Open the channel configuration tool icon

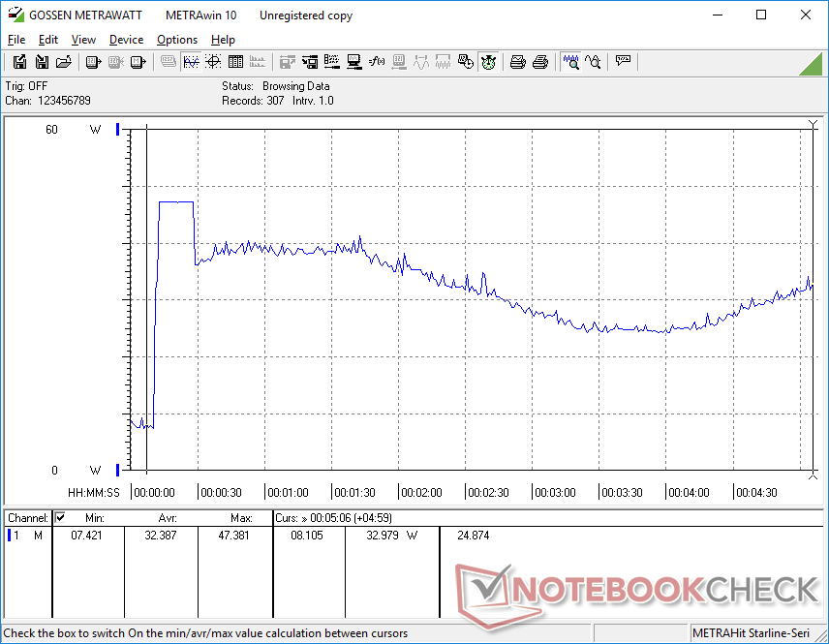pos(332,62)
